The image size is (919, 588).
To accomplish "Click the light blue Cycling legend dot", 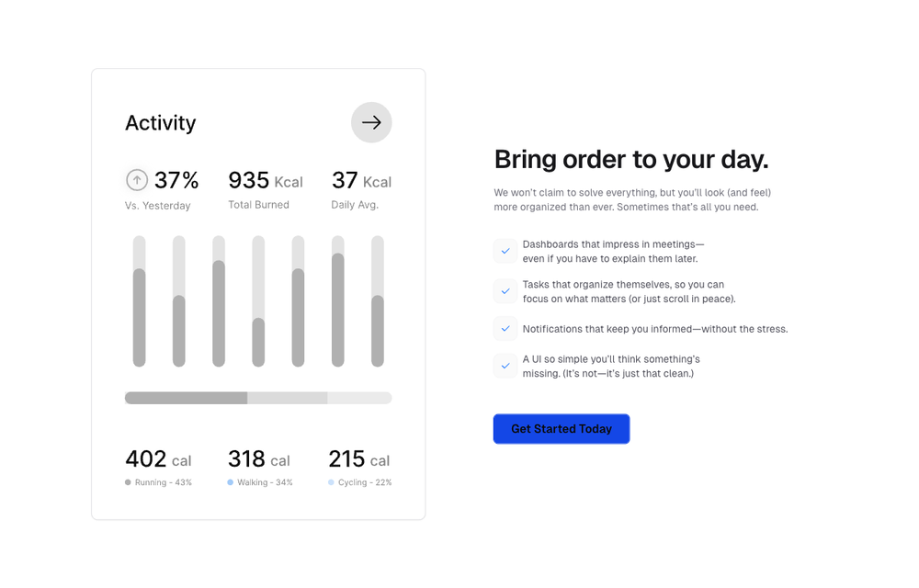I will pos(331,482).
